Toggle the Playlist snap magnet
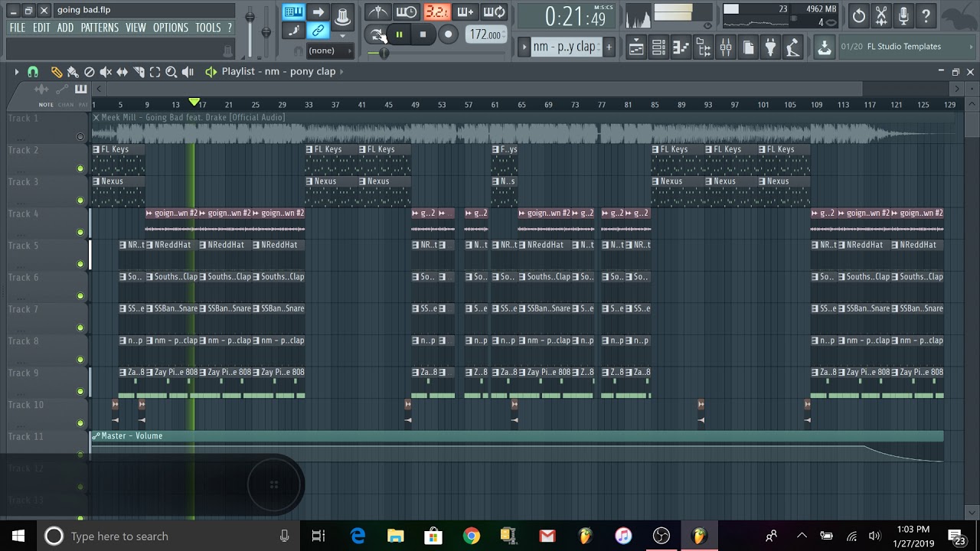 [32, 71]
